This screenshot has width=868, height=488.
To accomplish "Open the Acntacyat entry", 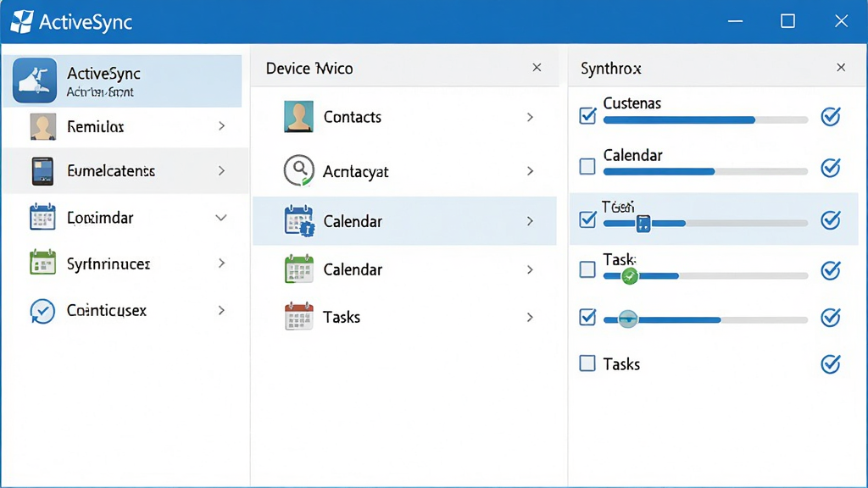I will 404,171.
